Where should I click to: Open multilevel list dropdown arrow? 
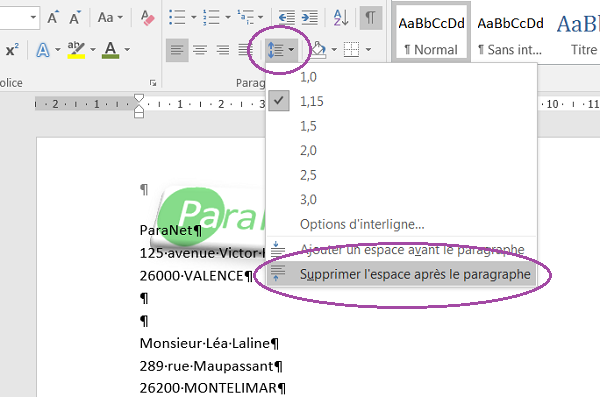point(261,18)
